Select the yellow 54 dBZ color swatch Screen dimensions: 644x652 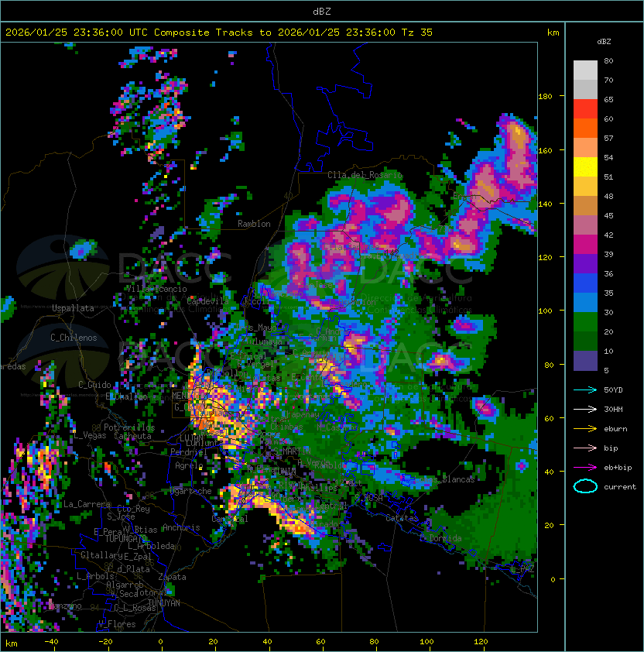585,166
